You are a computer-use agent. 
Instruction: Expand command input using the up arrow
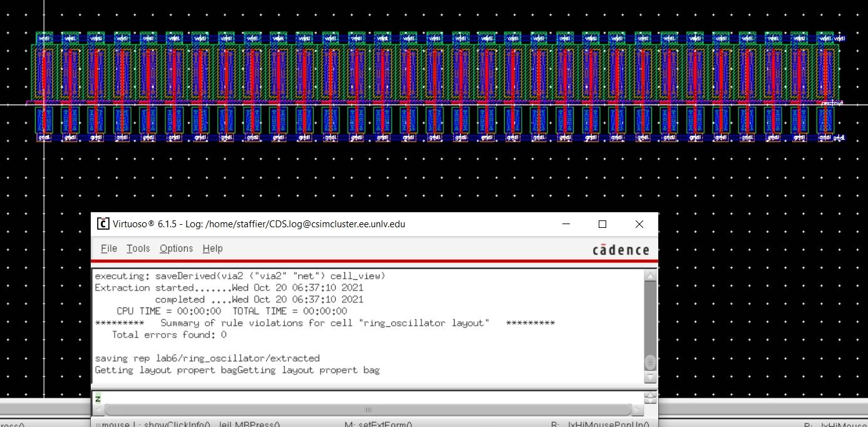tap(651, 394)
